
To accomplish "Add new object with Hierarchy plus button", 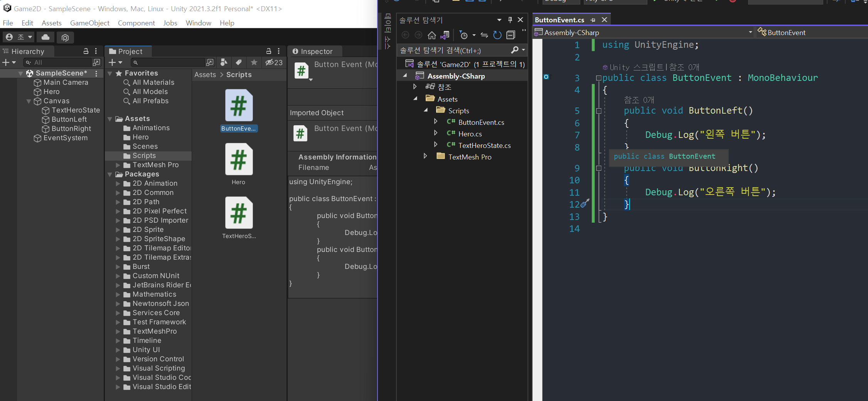I will click(x=9, y=62).
